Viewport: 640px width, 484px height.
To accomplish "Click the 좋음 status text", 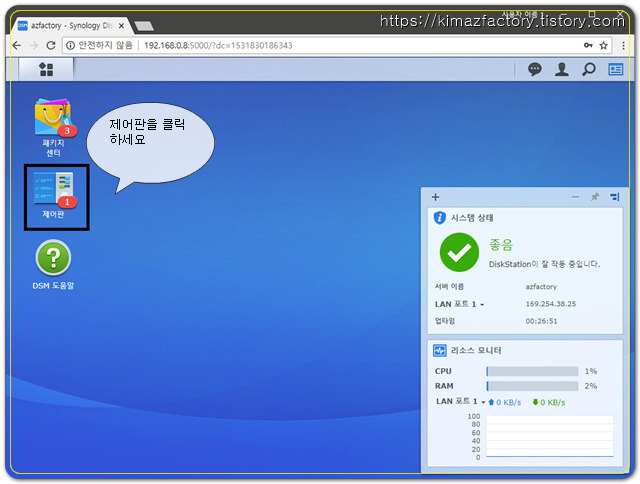I will pyautogui.click(x=501, y=245).
